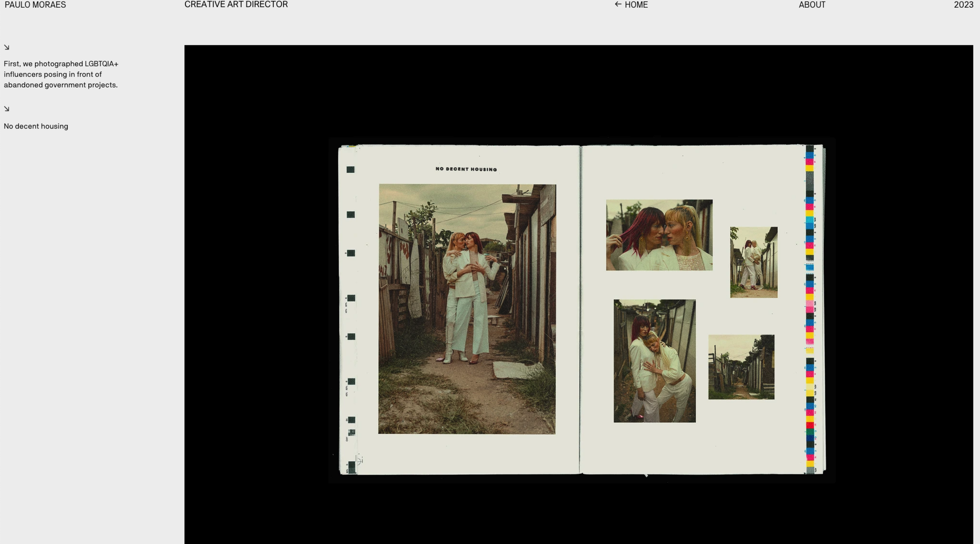Click the photo of the couple embracing
The width and height of the screenshot is (980, 544).
pyautogui.click(x=654, y=361)
